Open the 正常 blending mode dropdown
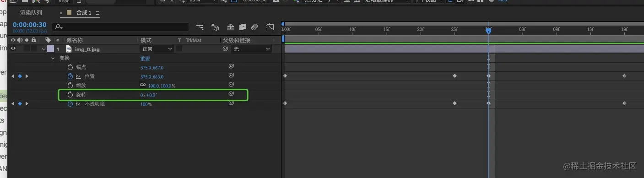This screenshot has height=178, width=644. [157, 49]
